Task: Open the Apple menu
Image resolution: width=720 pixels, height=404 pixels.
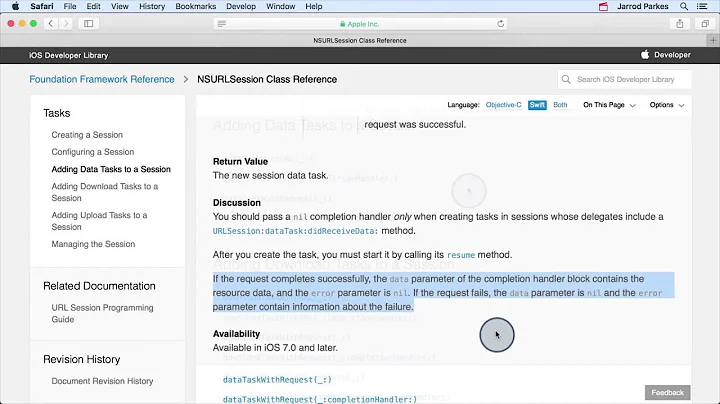Action: click(x=15, y=6)
